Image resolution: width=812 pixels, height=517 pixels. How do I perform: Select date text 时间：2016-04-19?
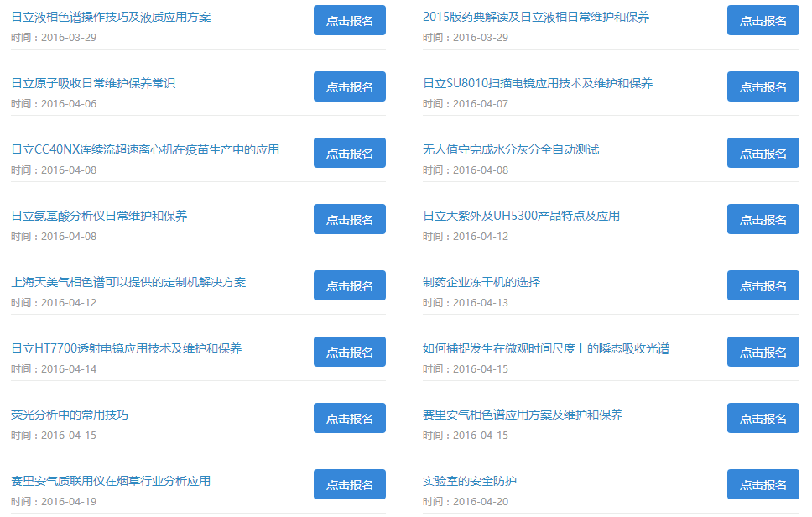[54, 502]
